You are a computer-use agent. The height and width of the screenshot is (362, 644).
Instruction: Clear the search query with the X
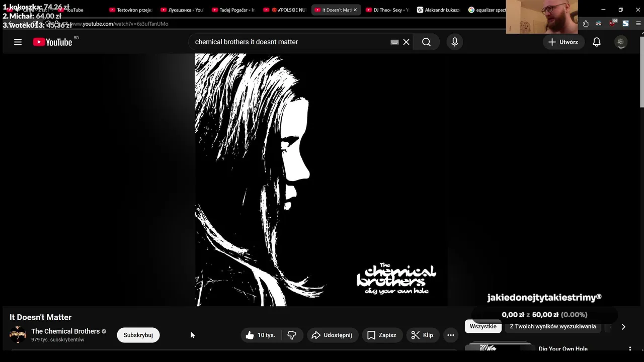click(406, 42)
